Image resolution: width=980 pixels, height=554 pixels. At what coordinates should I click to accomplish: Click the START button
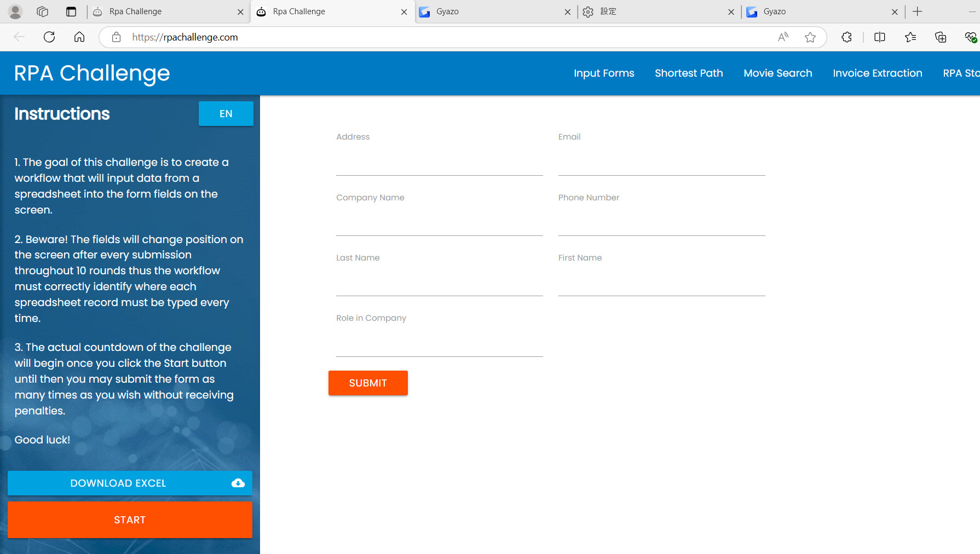(x=130, y=520)
